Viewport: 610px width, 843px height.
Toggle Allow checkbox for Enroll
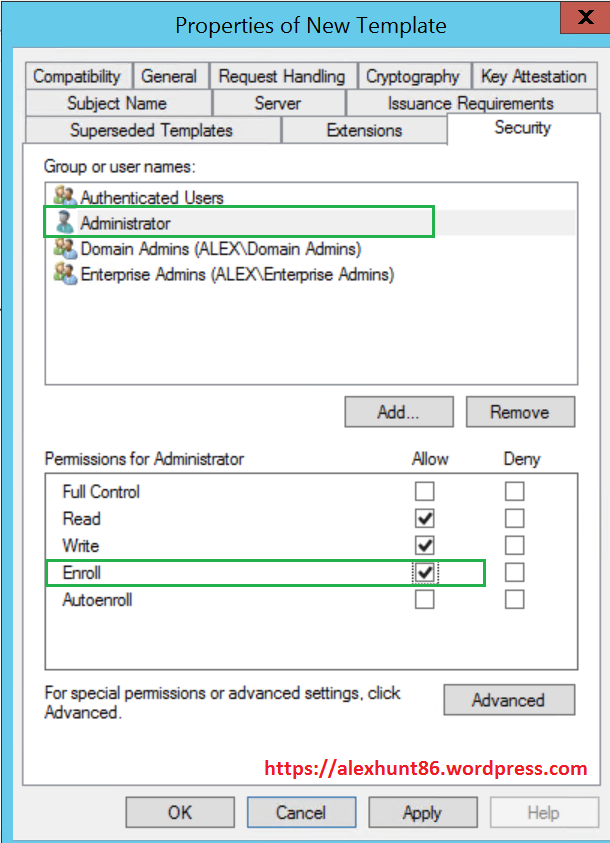[x=425, y=573]
